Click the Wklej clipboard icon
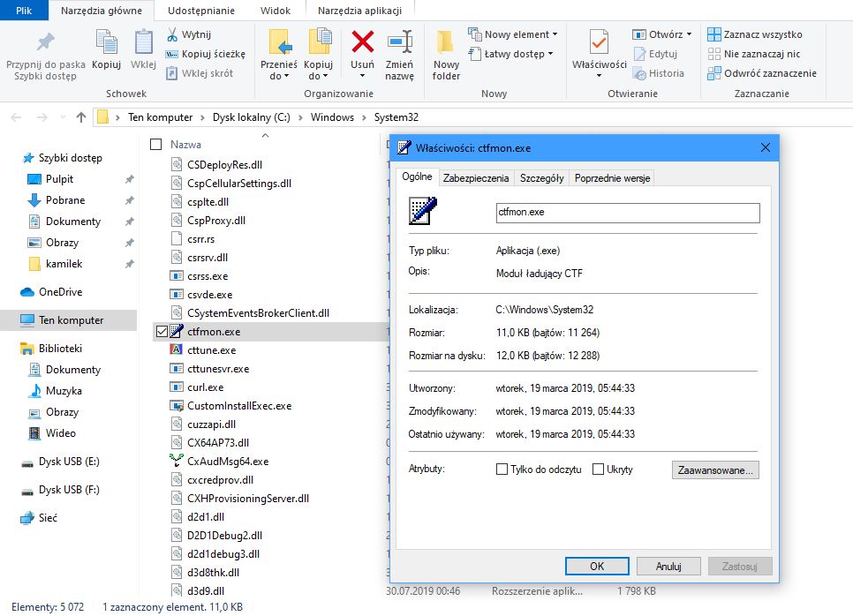 coord(144,41)
